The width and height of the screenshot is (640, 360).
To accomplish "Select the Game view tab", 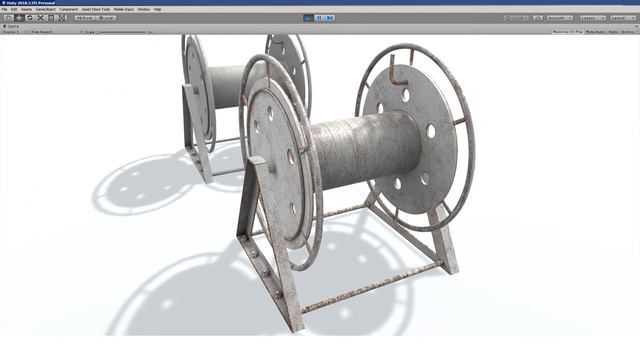I will click(11, 26).
